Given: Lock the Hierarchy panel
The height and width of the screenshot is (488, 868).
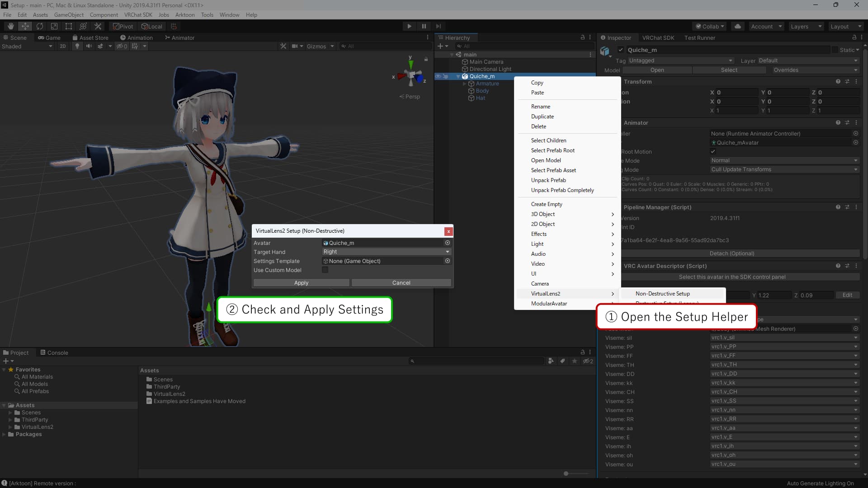Looking at the screenshot, I should tap(583, 37).
